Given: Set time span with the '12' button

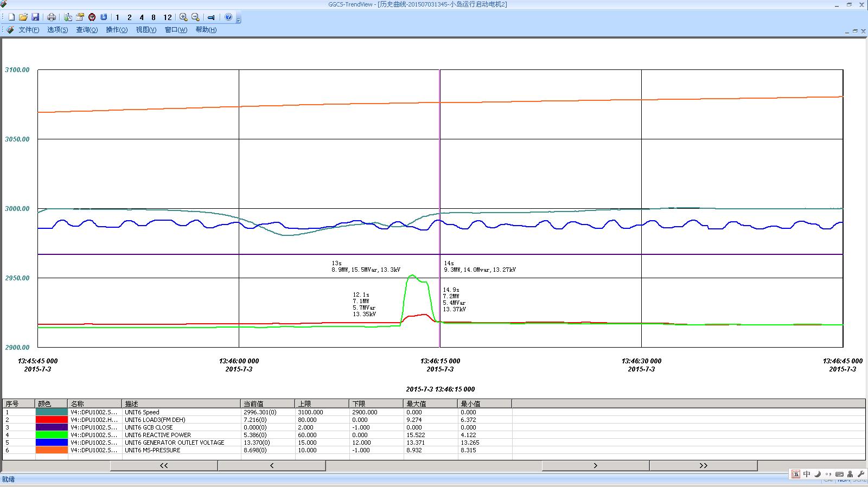Looking at the screenshot, I should [x=168, y=17].
